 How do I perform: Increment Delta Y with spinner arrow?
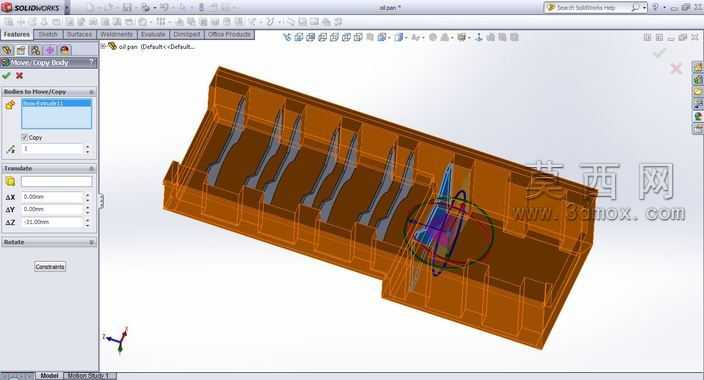88,207
